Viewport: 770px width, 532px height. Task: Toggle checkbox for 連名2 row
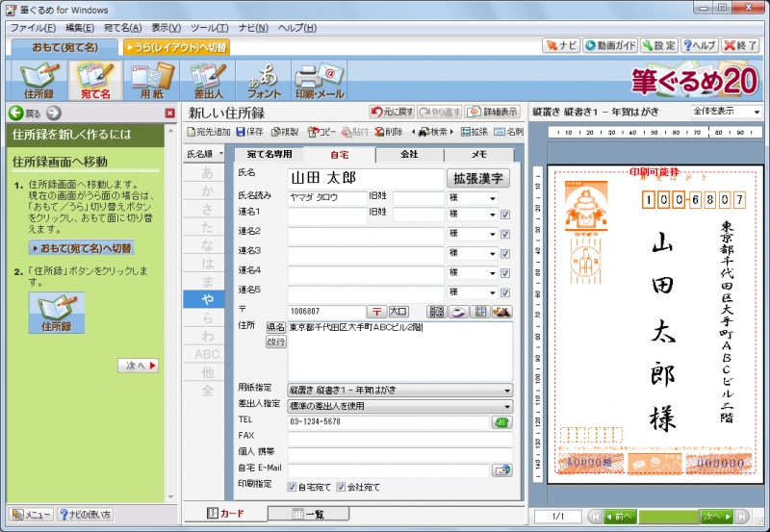click(505, 234)
